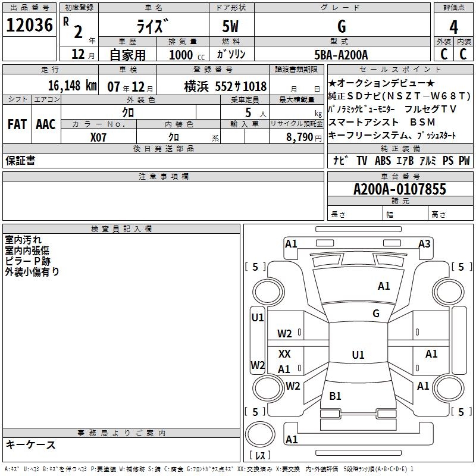Click the vehicle history value 自家用
This screenshot has height=476, width=476.
tap(127, 55)
